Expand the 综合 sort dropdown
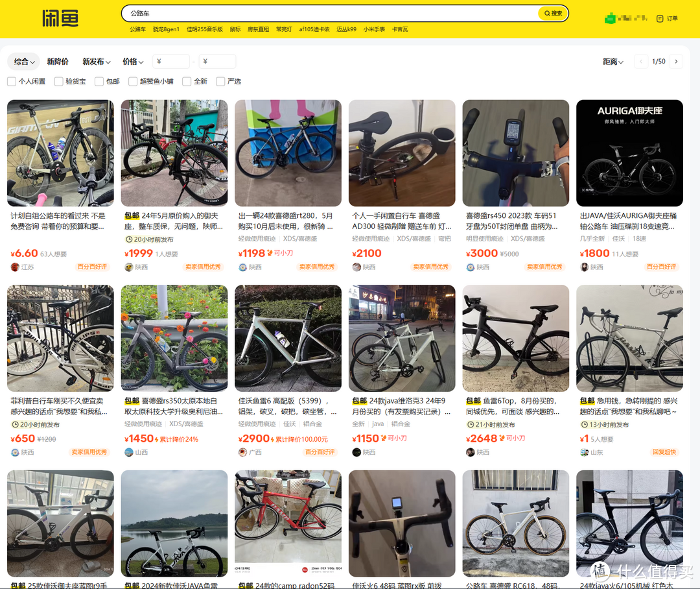 [x=24, y=62]
